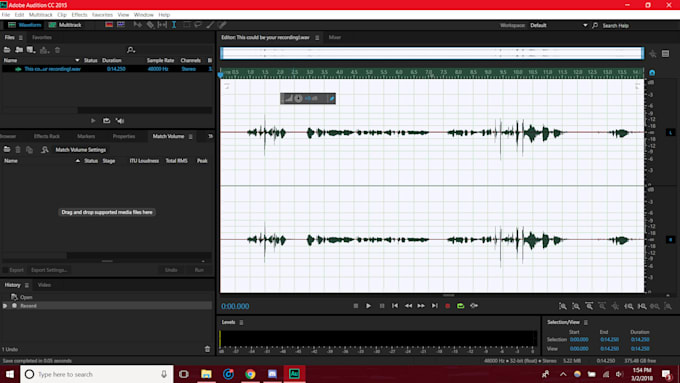The width and height of the screenshot is (680, 383).
Task: Open Workspace Default dropdown
Action: tap(559, 25)
